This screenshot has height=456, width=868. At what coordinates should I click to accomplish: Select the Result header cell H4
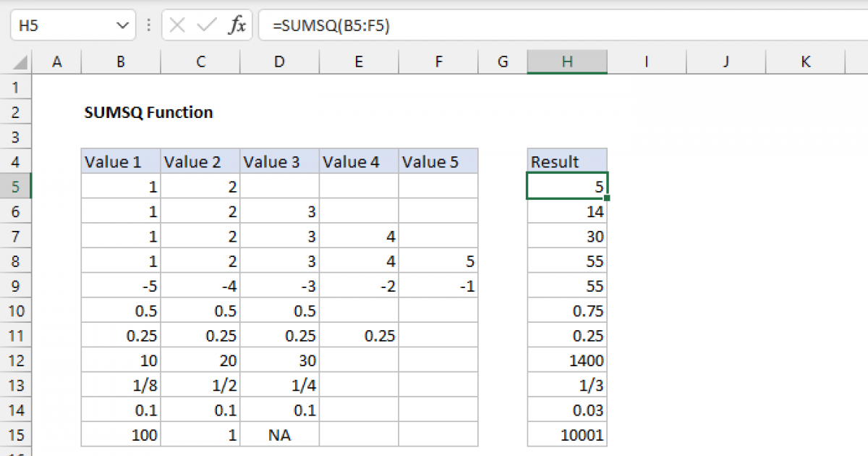click(x=567, y=161)
